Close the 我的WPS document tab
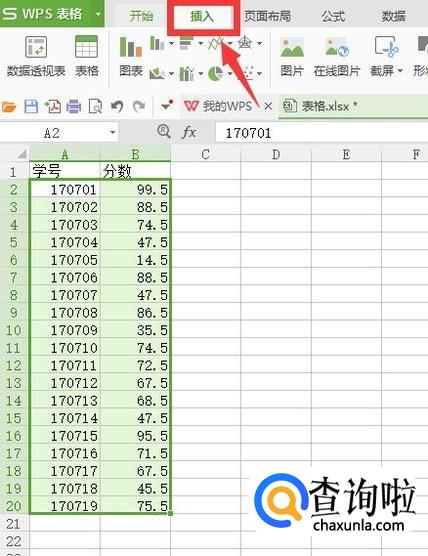Image resolution: width=428 pixels, height=556 pixels. pyautogui.click(x=268, y=106)
